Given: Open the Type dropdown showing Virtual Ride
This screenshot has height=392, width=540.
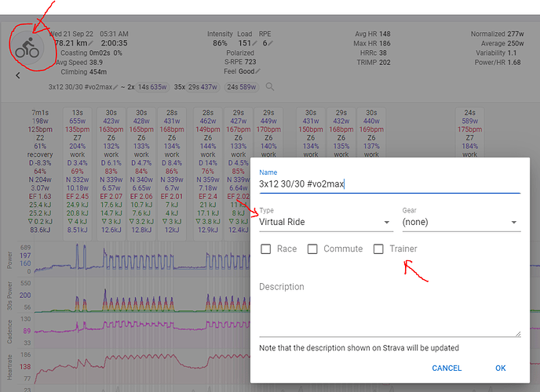Looking at the screenshot, I should 326,222.
